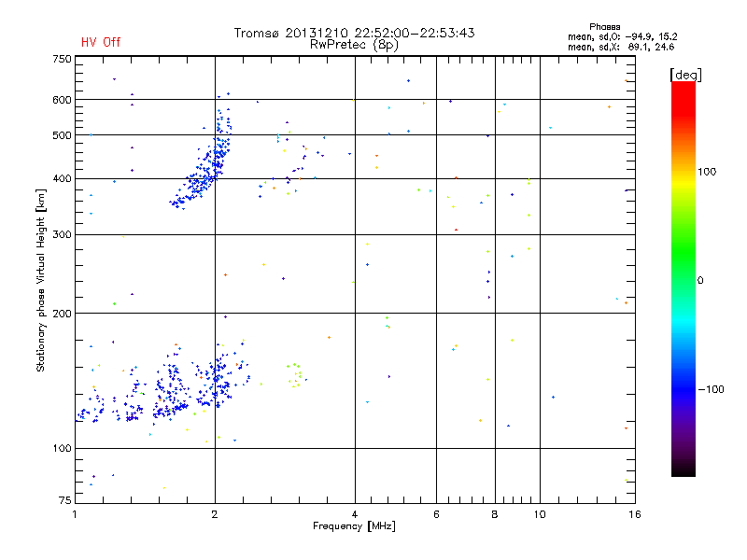Click the x-axis tick label "2"
747x560 pixels.
coord(215,514)
